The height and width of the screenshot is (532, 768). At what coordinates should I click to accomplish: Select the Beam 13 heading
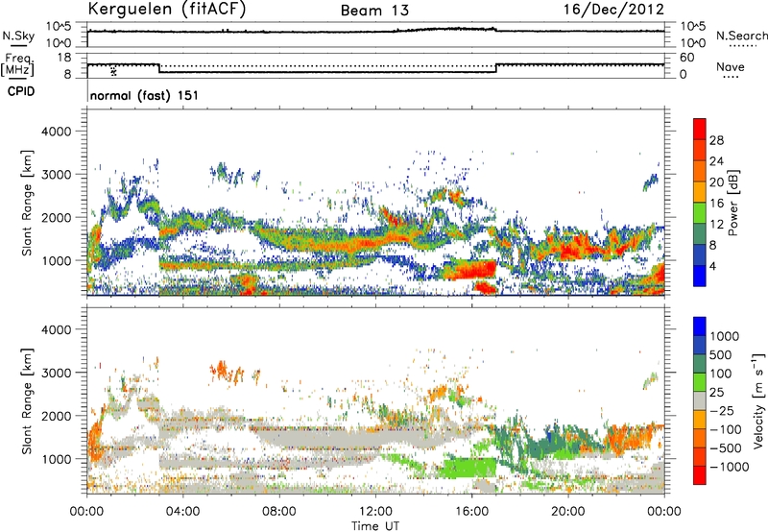(x=374, y=11)
